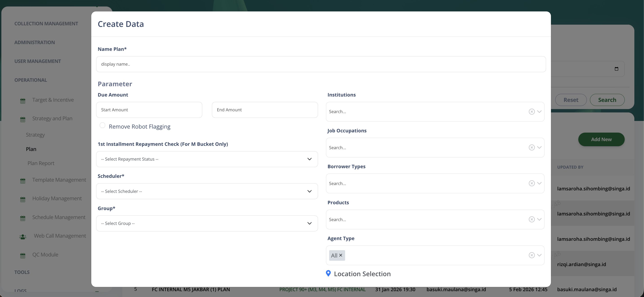Click the Name Plan input field

coord(321,64)
